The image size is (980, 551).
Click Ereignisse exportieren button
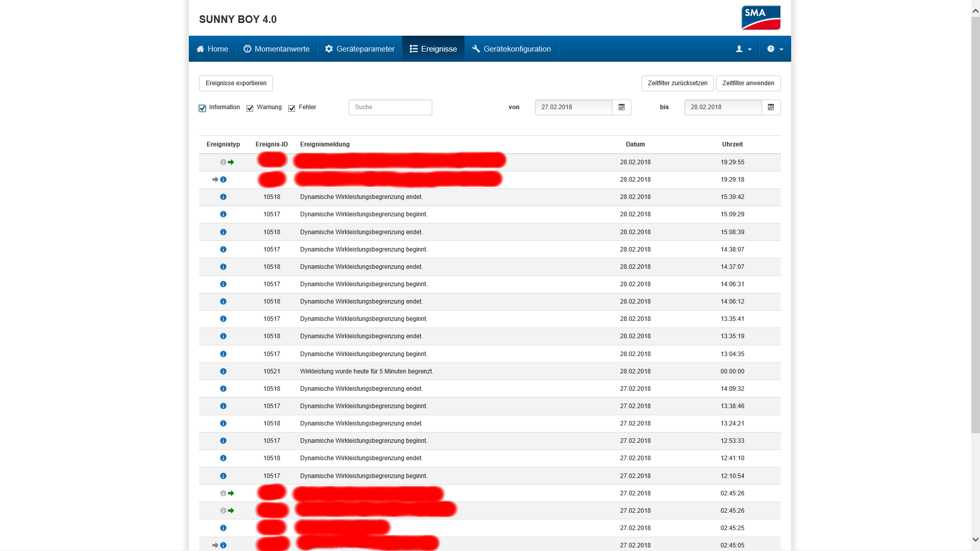(236, 83)
